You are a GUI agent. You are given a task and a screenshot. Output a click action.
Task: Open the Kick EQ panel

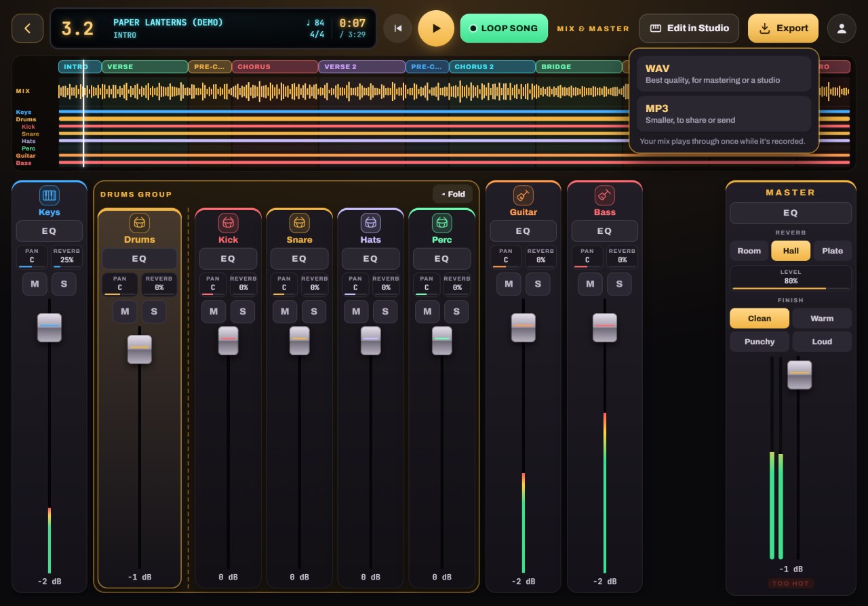point(228,258)
